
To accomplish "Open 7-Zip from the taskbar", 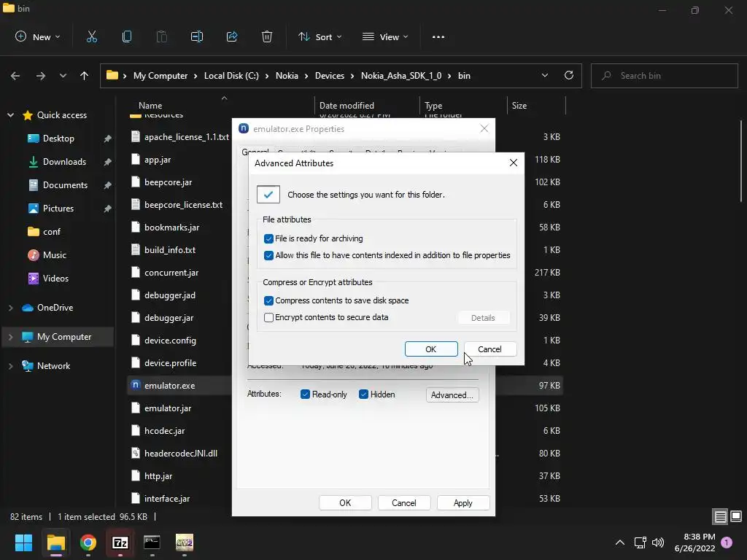I will point(120,542).
